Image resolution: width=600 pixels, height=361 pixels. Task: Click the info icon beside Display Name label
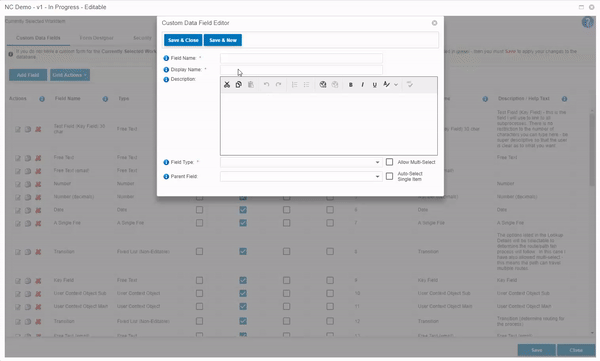point(166,70)
